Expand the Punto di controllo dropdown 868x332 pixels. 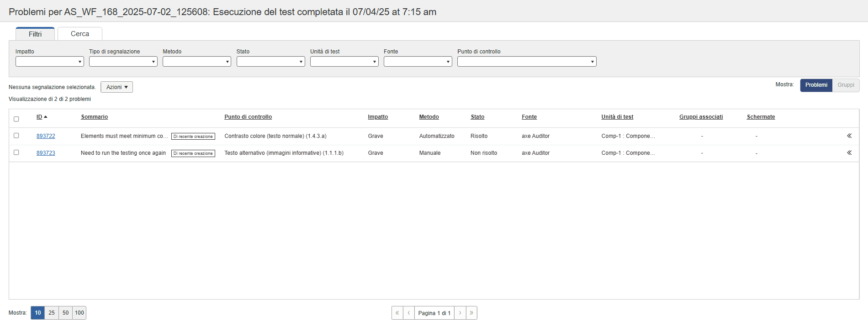(x=526, y=62)
